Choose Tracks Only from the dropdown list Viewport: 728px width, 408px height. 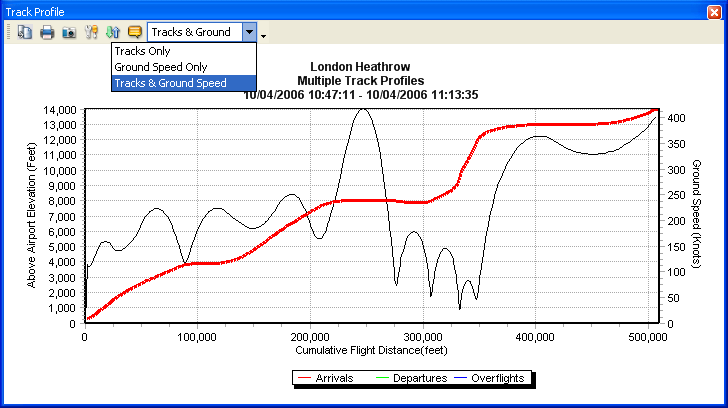click(x=184, y=51)
